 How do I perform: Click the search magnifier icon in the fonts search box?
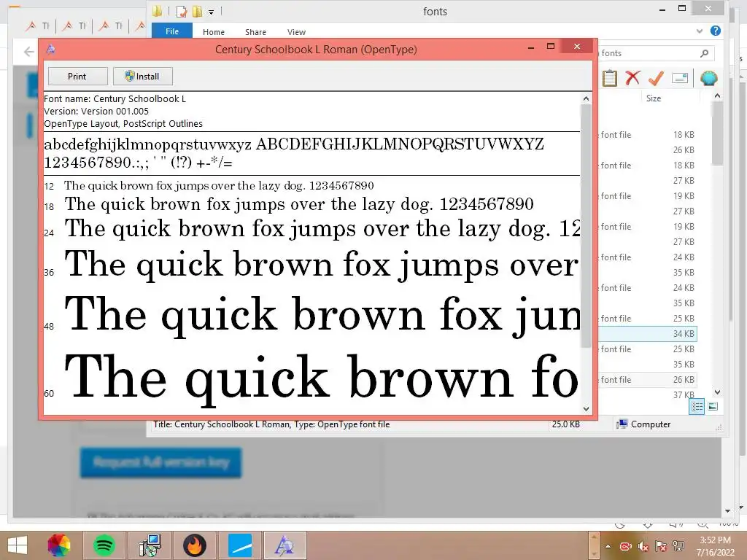704,53
